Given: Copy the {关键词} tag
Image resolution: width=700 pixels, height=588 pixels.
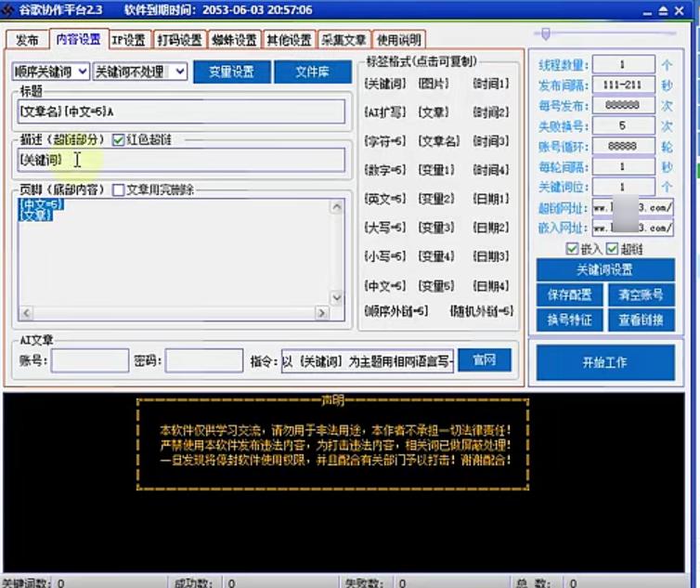Looking at the screenshot, I should pyautogui.click(x=385, y=84).
